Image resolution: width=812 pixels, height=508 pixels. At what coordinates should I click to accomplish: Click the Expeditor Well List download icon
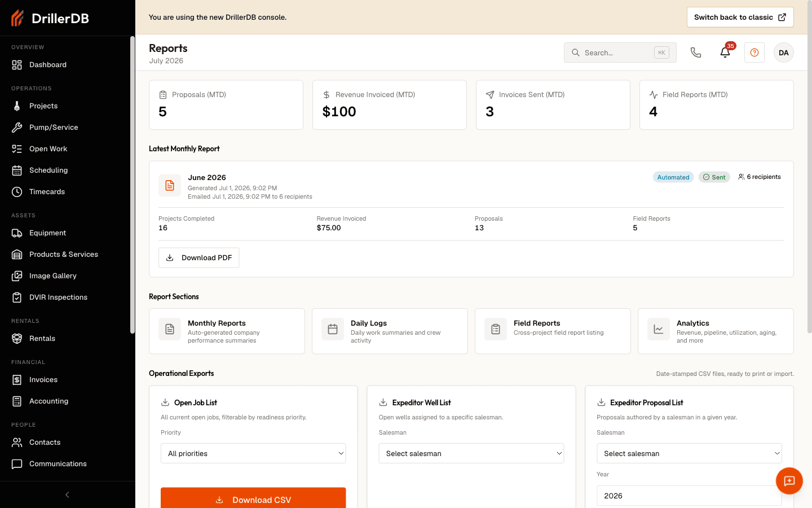pos(383,402)
